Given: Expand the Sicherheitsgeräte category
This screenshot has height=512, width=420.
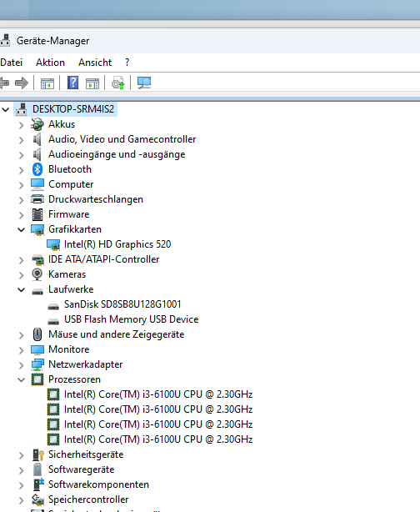Looking at the screenshot, I should 21,455.
